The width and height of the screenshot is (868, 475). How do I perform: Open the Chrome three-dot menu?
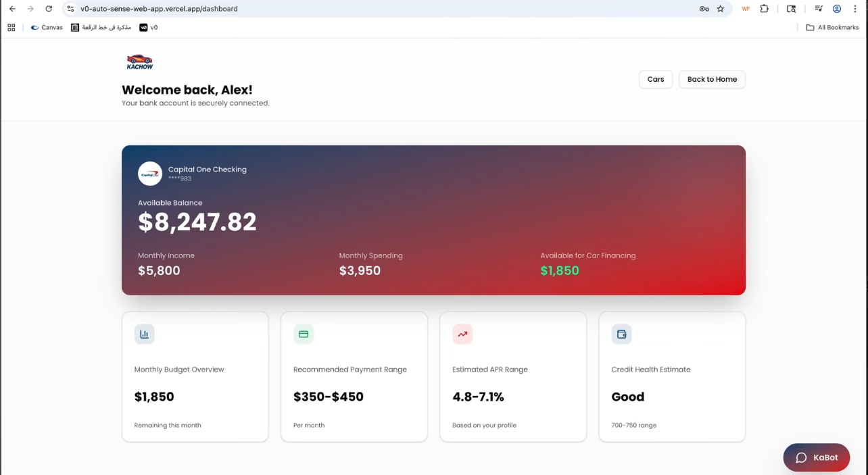855,9
